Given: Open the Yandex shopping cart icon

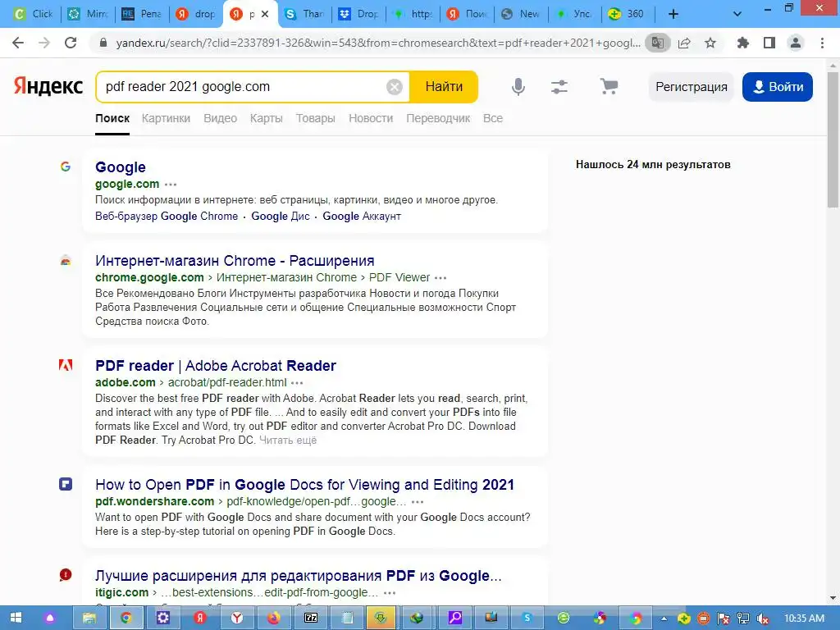Looking at the screenshot, I should (x=609, y=86).
